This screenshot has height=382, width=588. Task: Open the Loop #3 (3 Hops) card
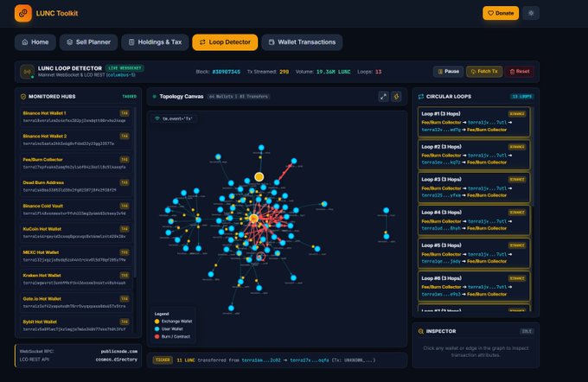(474, 188)
